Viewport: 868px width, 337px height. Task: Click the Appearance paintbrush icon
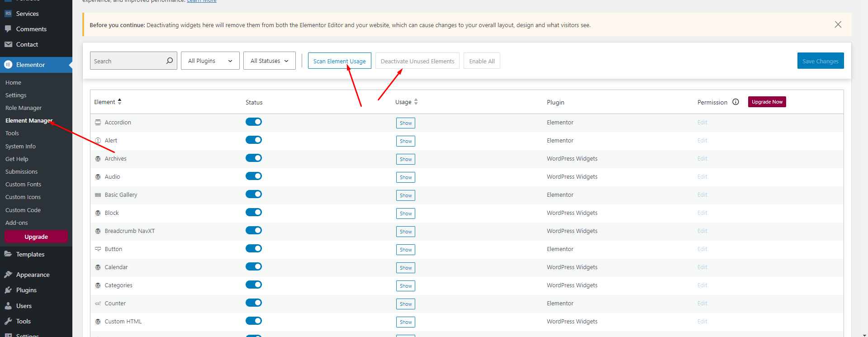8,275
